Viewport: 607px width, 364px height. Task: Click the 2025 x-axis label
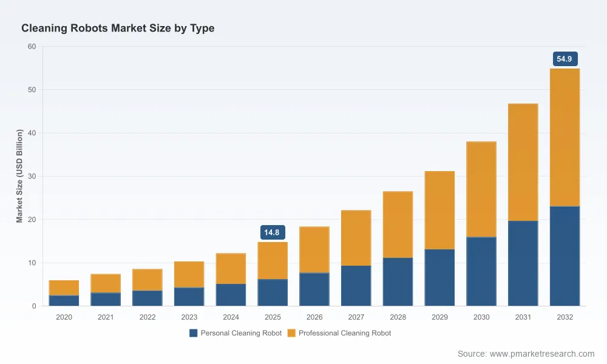point(273,317)
